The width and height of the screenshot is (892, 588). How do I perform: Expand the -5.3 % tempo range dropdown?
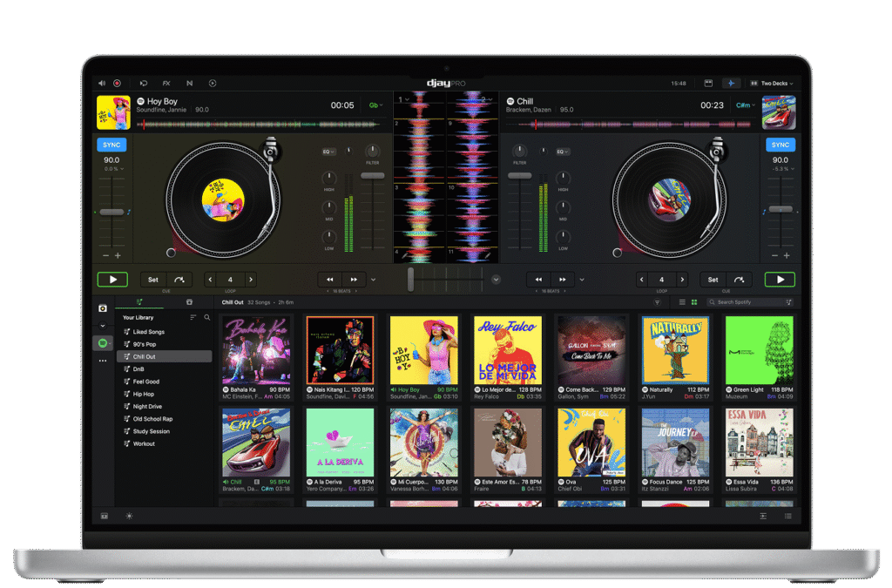pyautogui.click(x=783, y=169)
